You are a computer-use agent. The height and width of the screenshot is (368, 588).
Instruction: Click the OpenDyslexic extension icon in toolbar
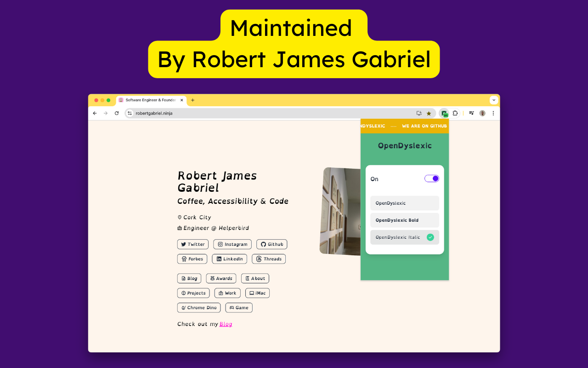coord(444,113)
